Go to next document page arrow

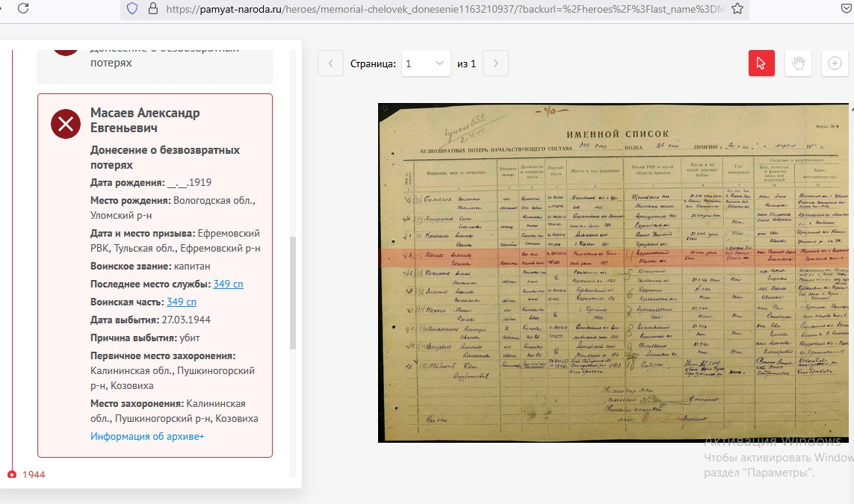(495, 63)
